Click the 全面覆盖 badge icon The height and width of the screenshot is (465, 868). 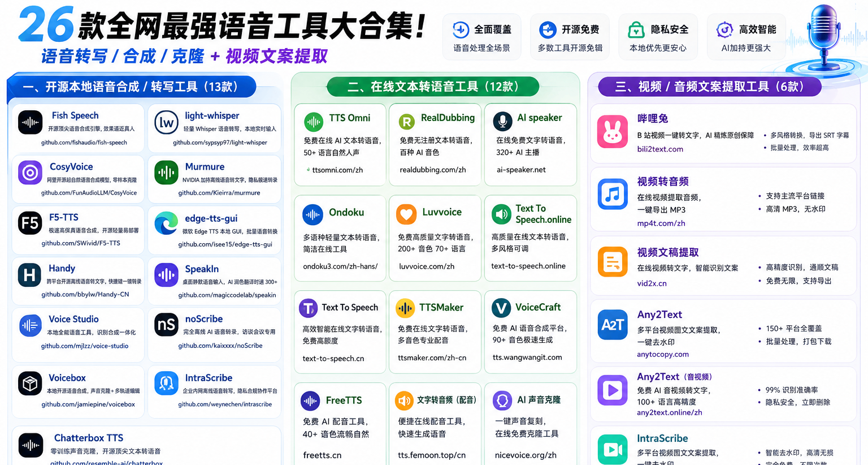tap(461, 29)
